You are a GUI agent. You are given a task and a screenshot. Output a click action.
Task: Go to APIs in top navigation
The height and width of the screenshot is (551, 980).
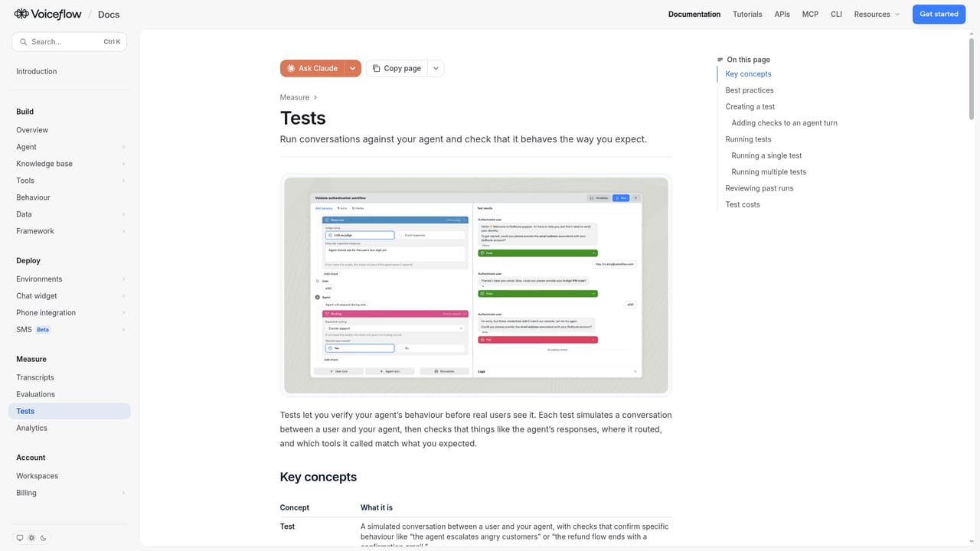(x=782, y=14)
